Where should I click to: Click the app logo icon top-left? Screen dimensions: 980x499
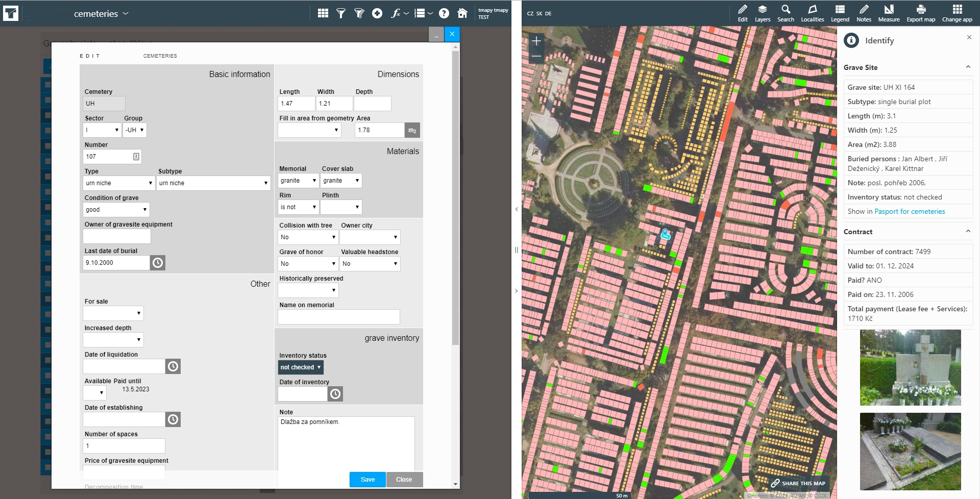coord(10,13)
